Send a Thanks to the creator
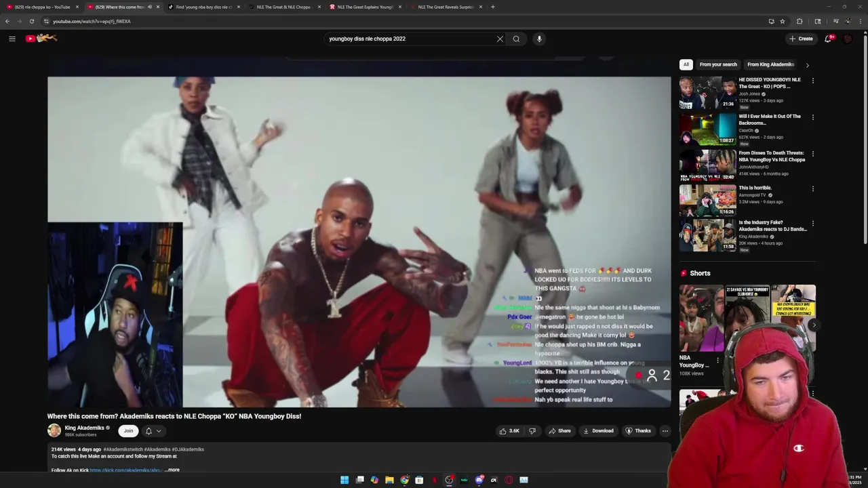Viewport: 868px width, 488px height. (638, 431)
